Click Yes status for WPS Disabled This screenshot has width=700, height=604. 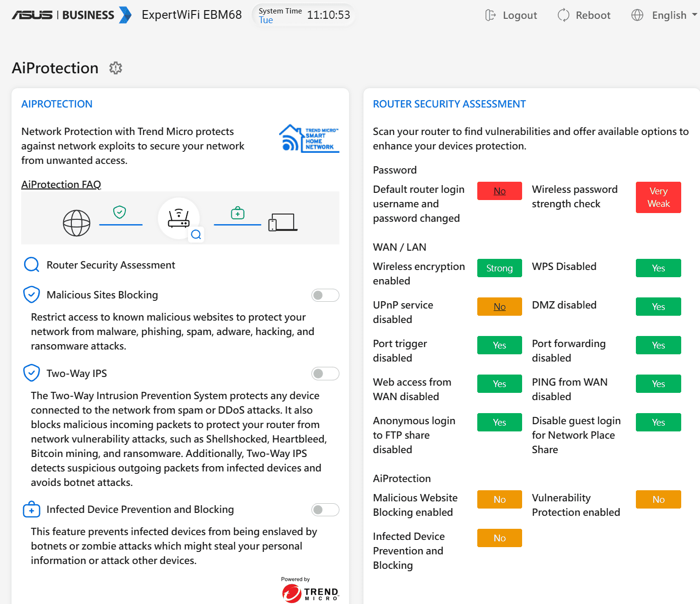659,268
